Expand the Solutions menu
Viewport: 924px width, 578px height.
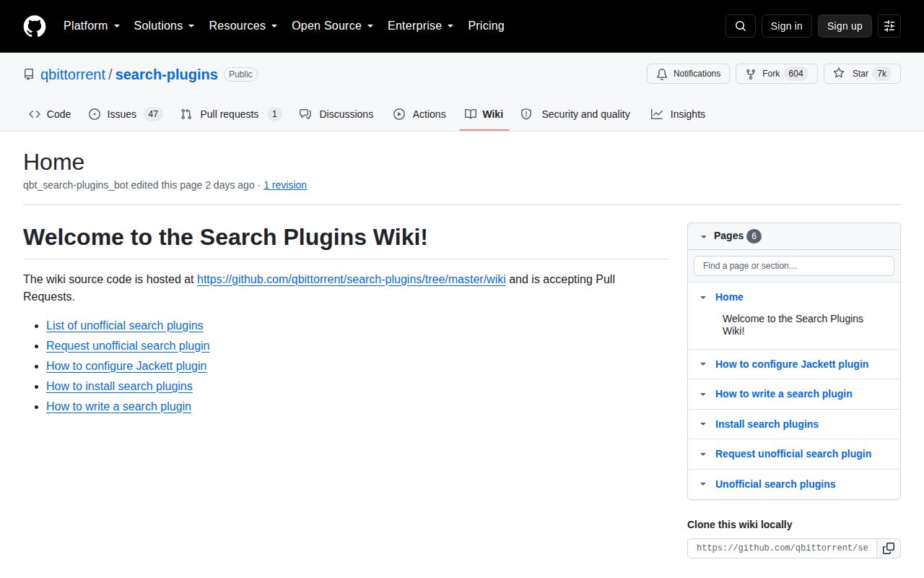coord(165,26)
